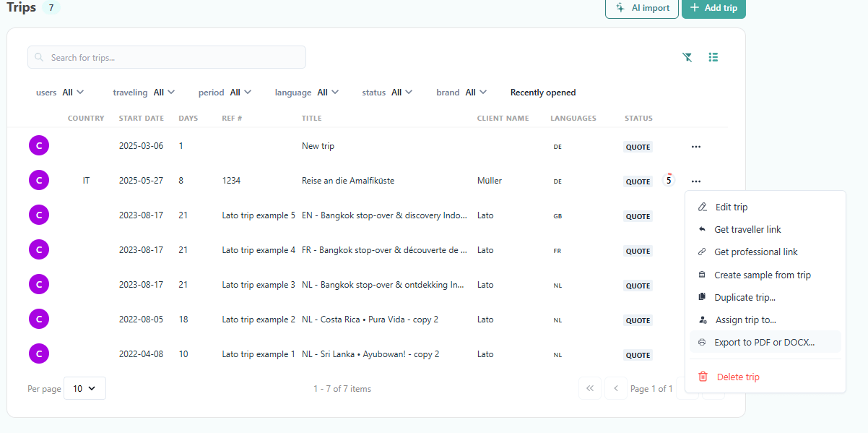Select Get traveller link menu item
Image resolution: width=868 pixels, height=433 pixels.
tap(747, 229)
